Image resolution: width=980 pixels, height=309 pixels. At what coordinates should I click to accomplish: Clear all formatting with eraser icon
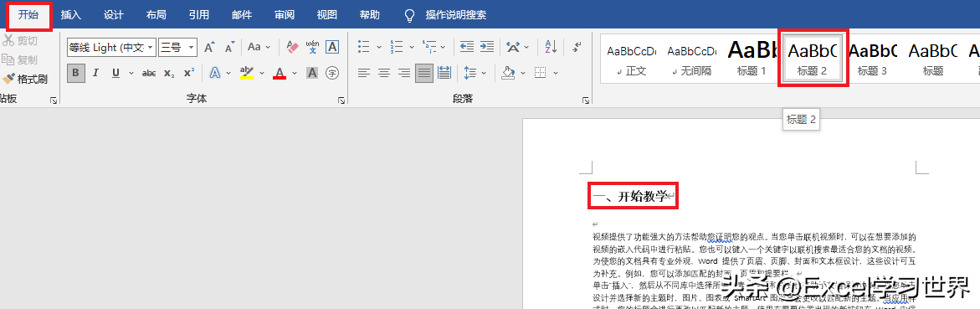coord(292,47)
